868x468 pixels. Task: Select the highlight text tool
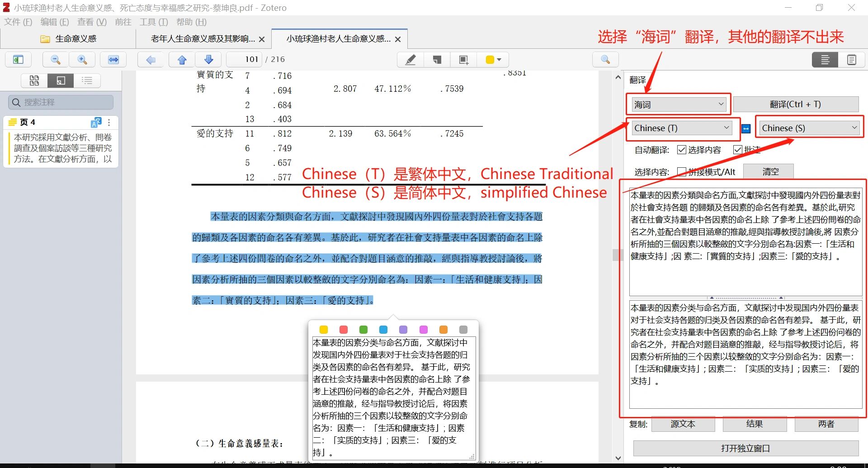tap(410, 60)
